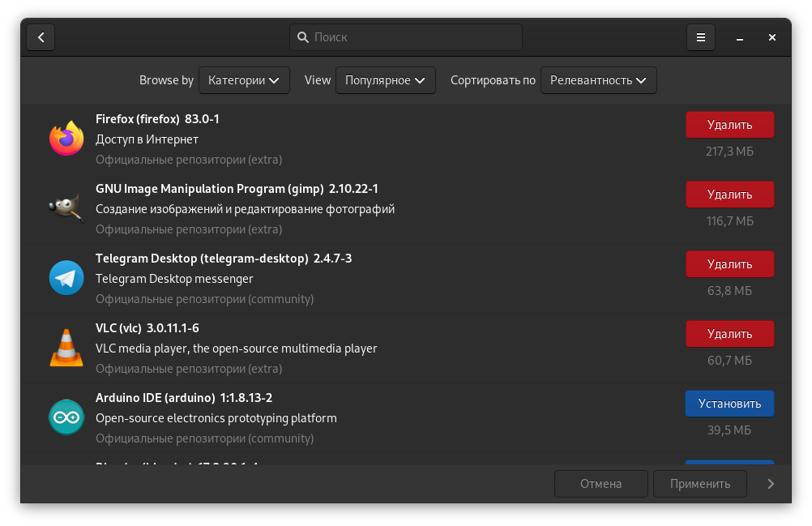
Task: Click GIMP description Создание изображений и редактирование
Action: [245, 209]
